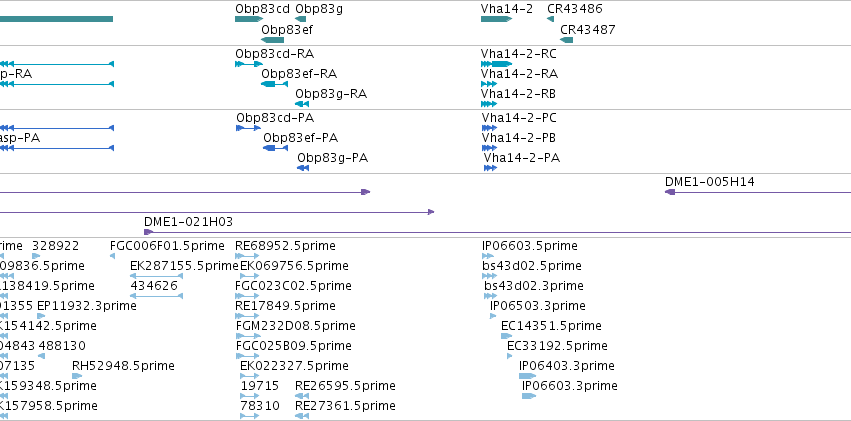The width and height of the screenshot is (851, 421).
Task: Select the Obp83g gene arrow glyph
Action: [x=301, y=19]
